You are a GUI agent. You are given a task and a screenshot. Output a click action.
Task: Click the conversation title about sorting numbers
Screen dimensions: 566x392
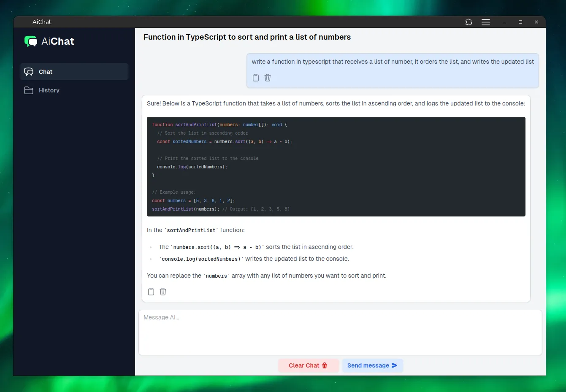247,37
